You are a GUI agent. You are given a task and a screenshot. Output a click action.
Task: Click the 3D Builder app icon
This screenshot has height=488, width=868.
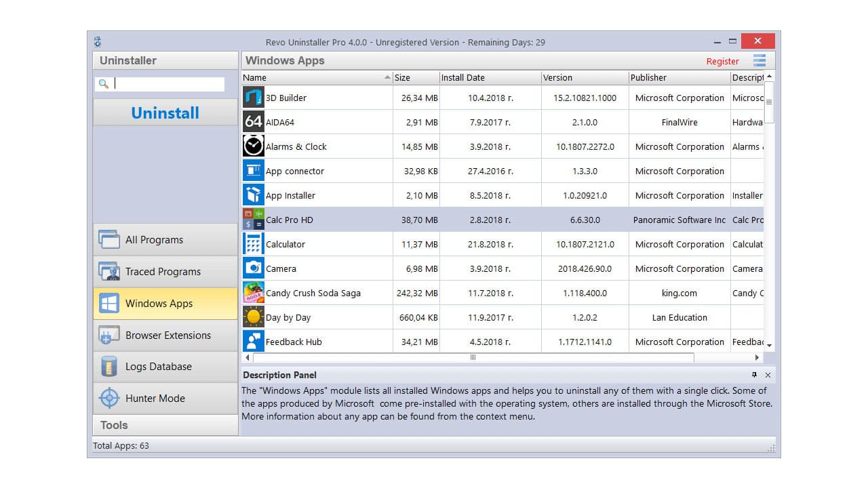253,97
